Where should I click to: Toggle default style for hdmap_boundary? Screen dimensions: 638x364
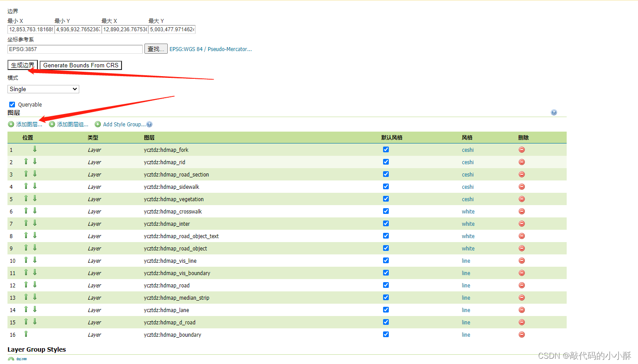click(386, 334)
